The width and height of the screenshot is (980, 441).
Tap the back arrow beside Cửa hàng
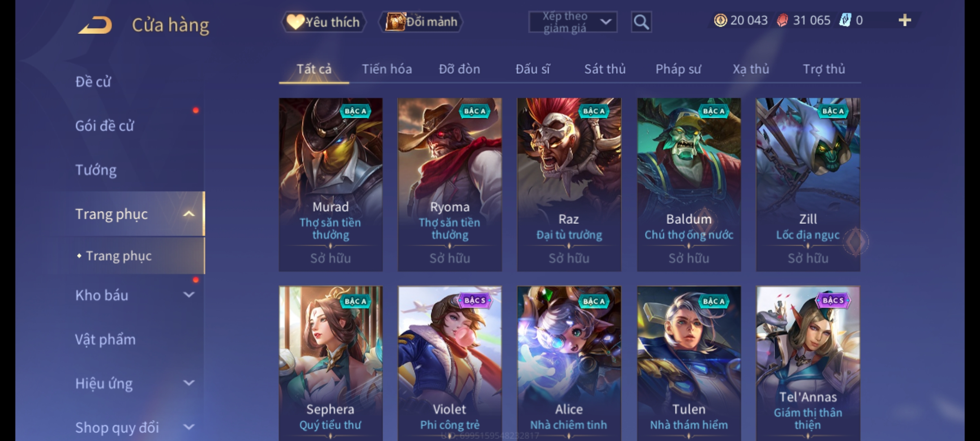[x=95, y=25]
